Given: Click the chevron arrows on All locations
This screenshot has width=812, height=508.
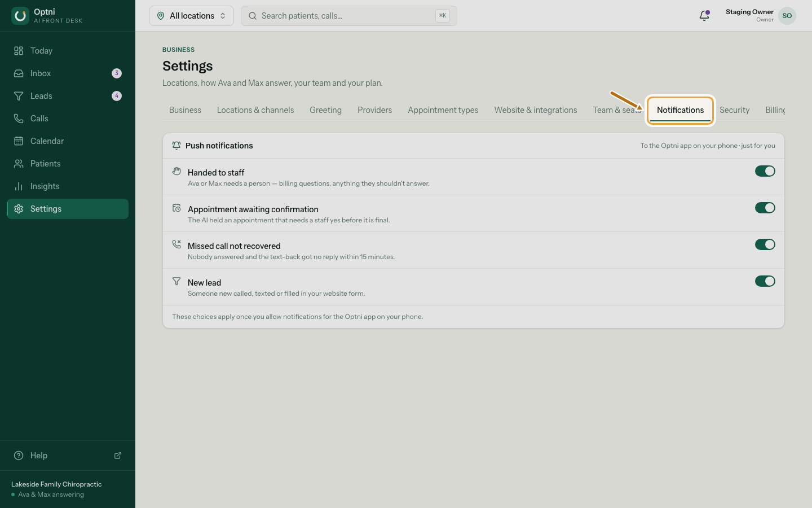Looking at the screenshot, I should click(x=223, y=16).
